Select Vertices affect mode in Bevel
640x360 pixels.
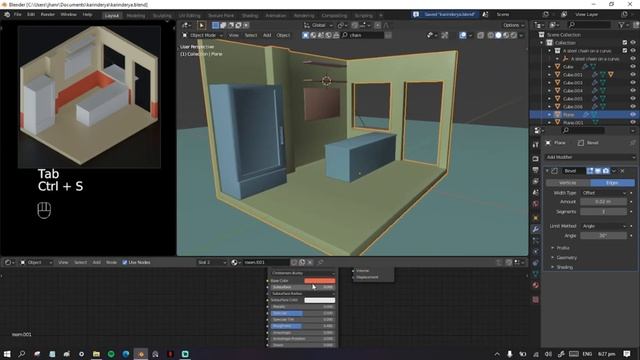point(568,183)
